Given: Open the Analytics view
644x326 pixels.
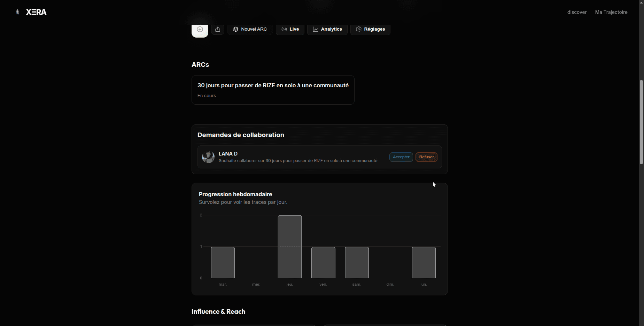Looking at the screenshot, I should (x=327, y=29).
